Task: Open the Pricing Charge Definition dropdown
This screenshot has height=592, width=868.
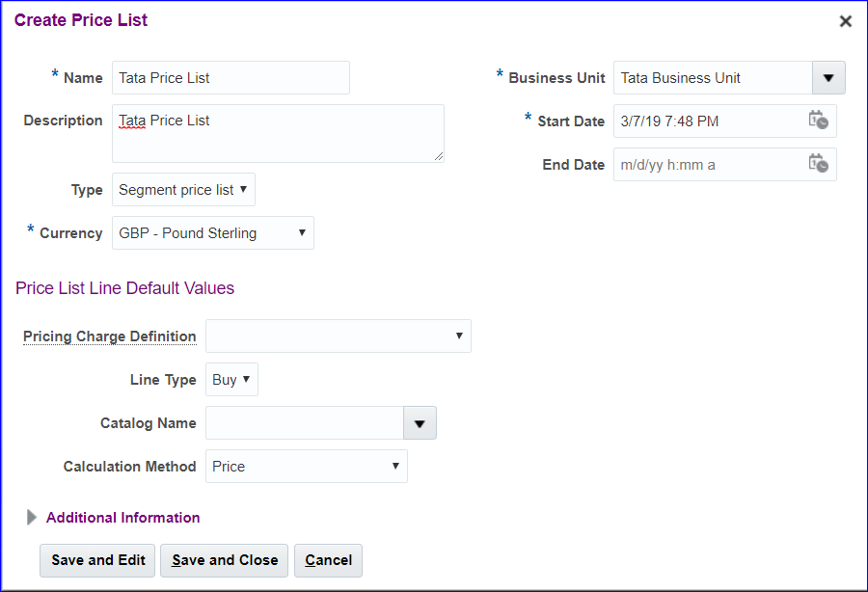Action: (x=338, y=336)
